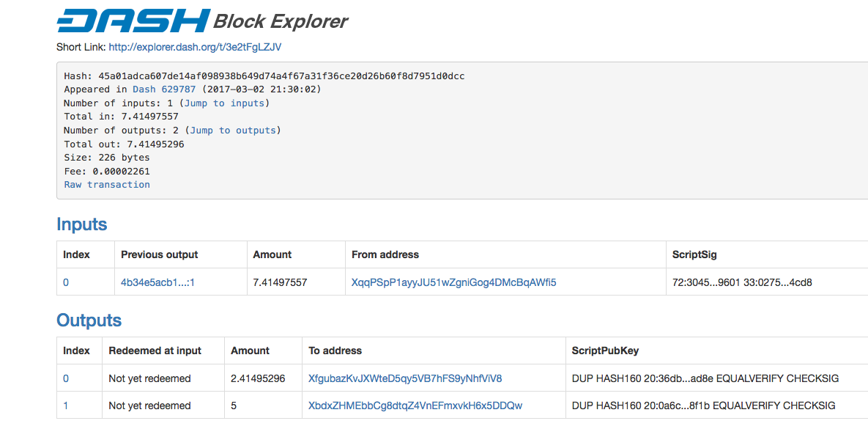The height and width of the screenshot is (429, 868).
Task: Click the Outputs table Index header
Action: (76, 351)
